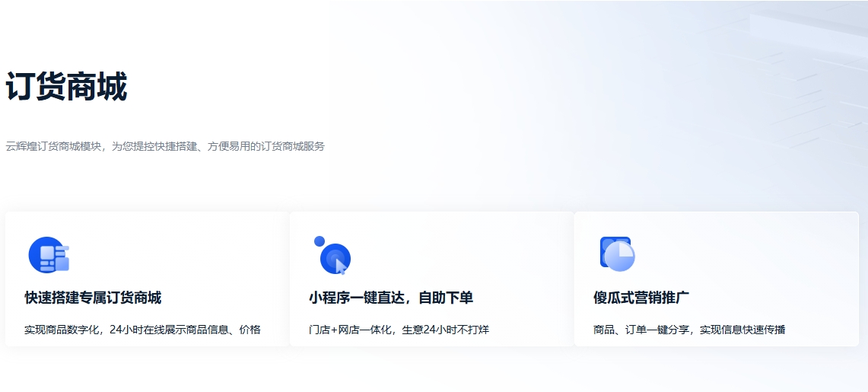This screenshot has height=392, width=868.
Task: Click the 傻瓜式营销推广 pie chart icon
Action: [617, 254]
